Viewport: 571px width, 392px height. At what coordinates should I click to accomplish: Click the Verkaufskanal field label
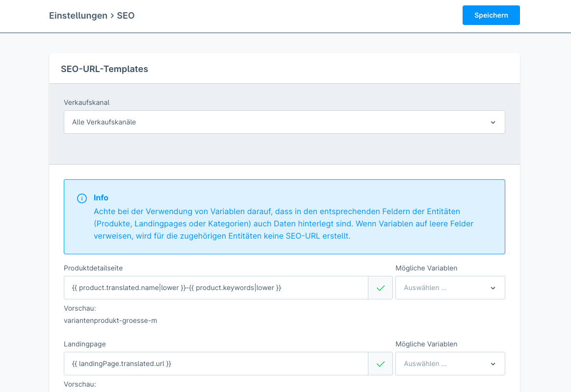[87, 102]
